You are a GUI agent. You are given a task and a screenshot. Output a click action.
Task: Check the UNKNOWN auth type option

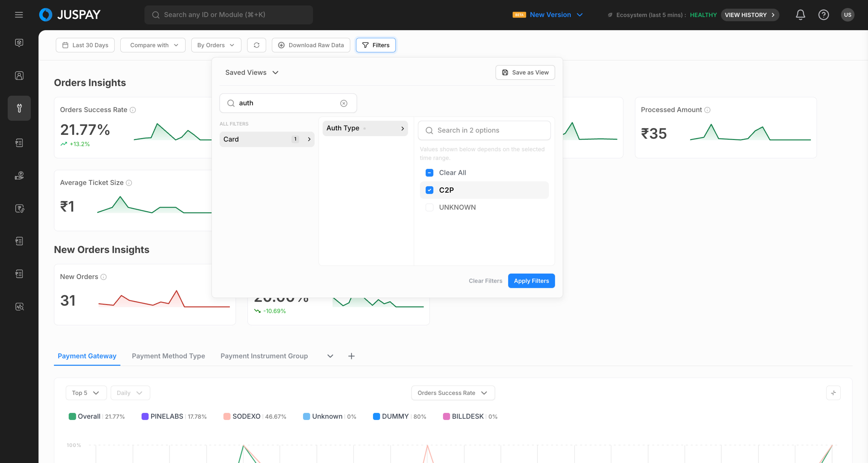click(429, 208)
